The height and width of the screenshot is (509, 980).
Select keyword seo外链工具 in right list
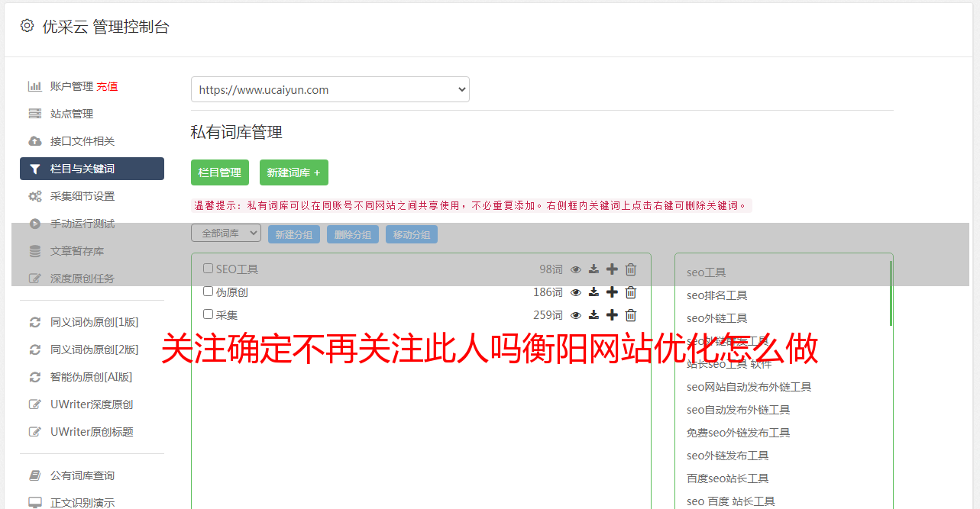[x=716, y=318]
